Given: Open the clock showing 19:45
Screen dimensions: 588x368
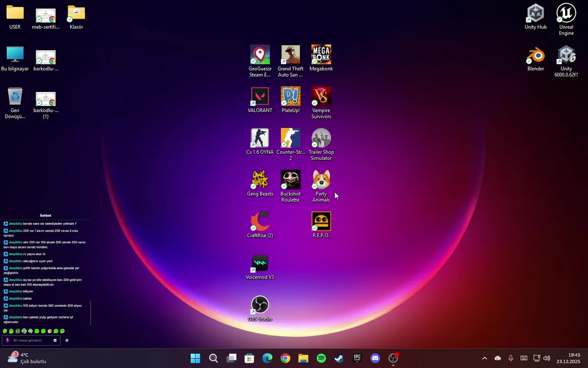Looking at the screenshot, I should click(x=569, y=358).
